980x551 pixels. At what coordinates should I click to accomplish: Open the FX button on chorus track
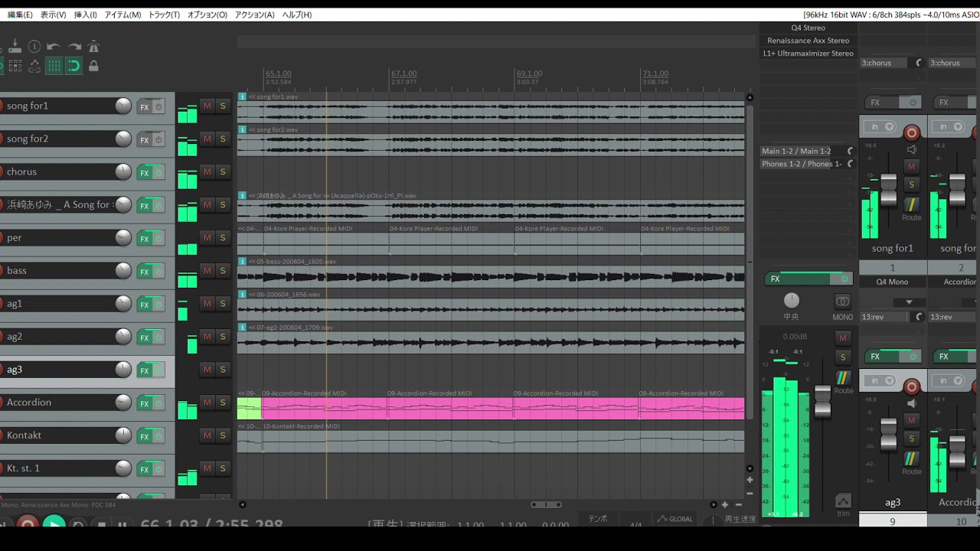[x=144, y=173]
